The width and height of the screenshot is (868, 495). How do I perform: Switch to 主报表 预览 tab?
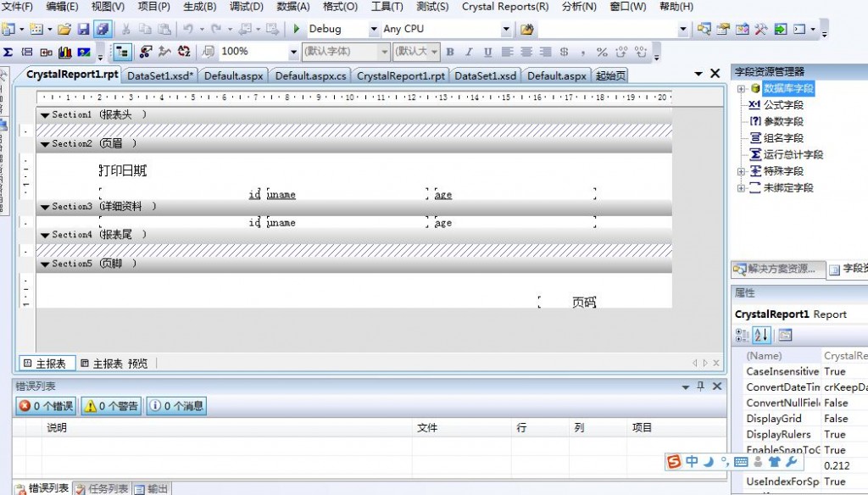114,364
